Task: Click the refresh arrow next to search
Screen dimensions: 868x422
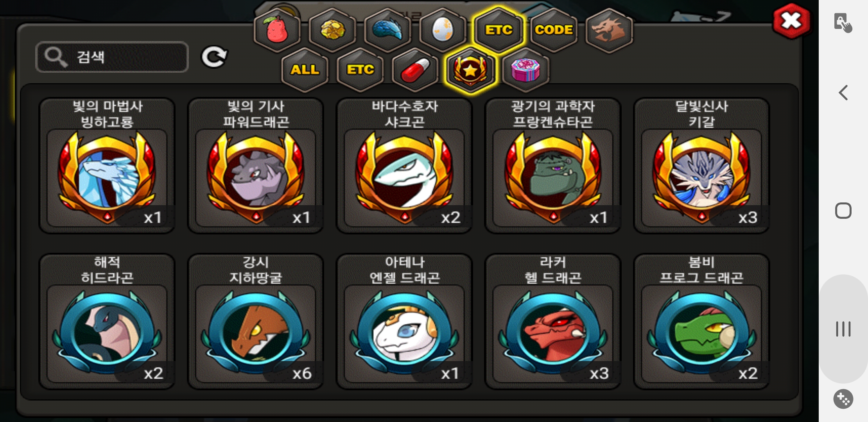Action: [214, 57]
